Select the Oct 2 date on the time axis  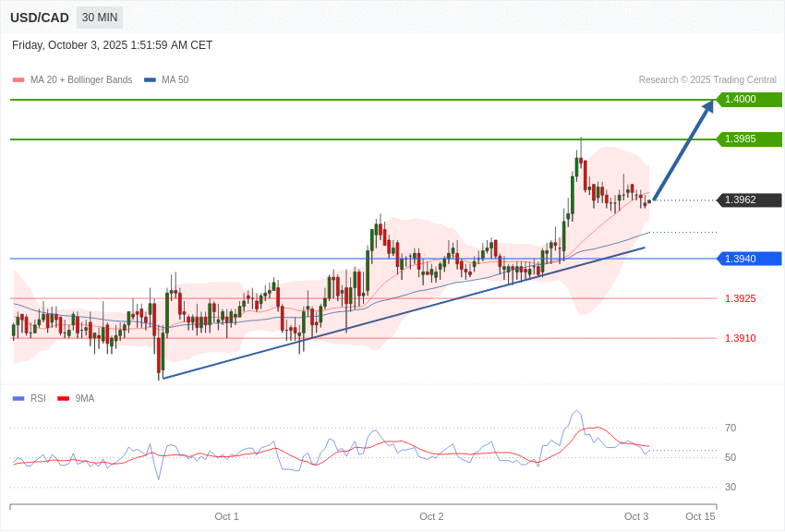431,516
